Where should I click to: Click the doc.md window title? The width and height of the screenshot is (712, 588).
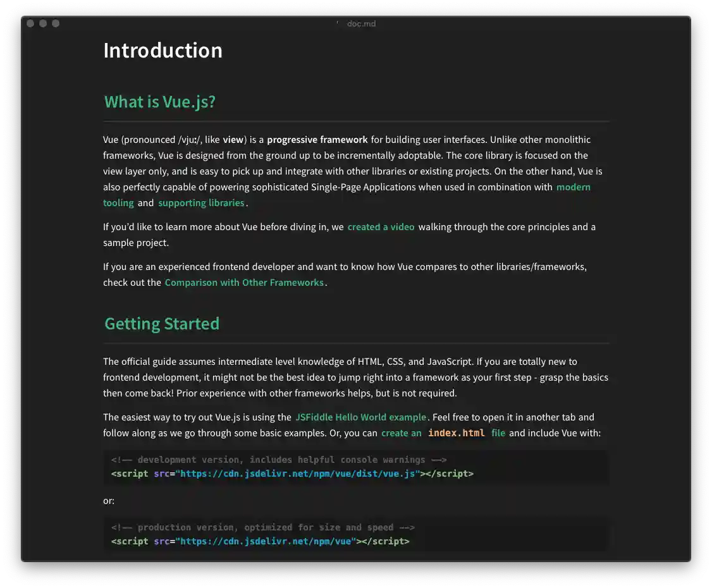(x=361, y=23)
